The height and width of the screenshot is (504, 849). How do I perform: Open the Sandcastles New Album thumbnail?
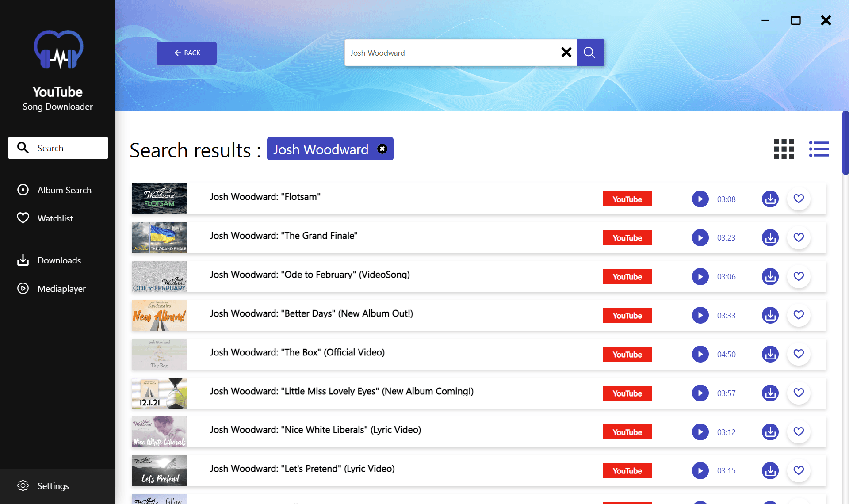159,316
